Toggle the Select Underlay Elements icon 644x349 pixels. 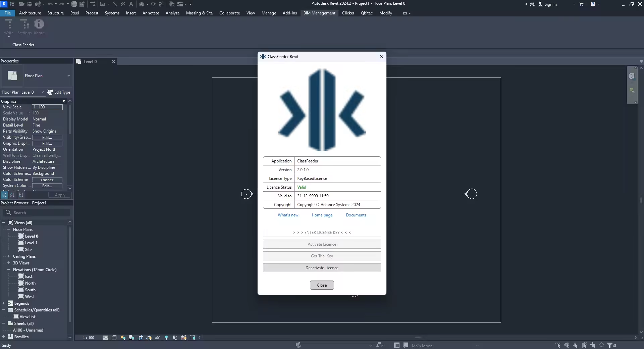[x=567, y=345]
